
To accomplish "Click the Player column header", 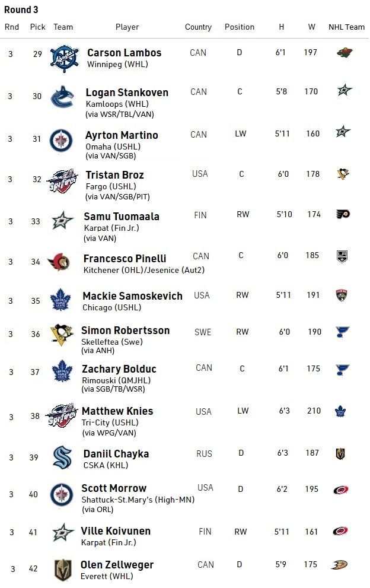I will coord(127,27).
